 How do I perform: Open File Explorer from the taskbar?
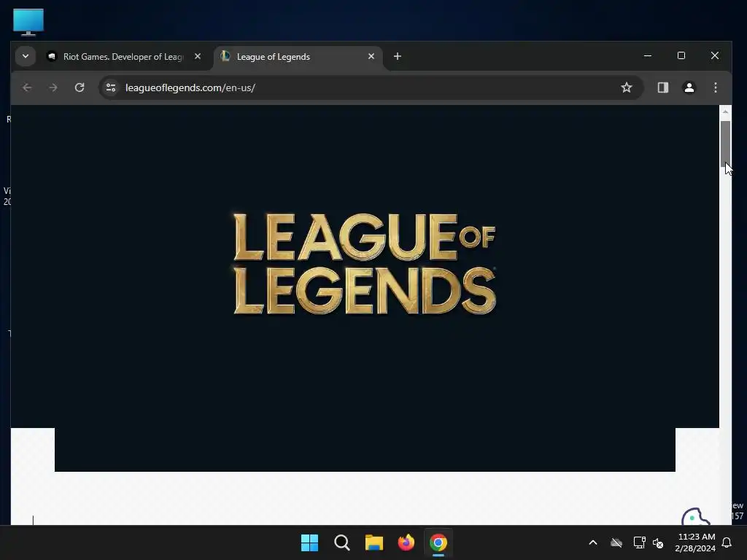[x=374, y=542]
